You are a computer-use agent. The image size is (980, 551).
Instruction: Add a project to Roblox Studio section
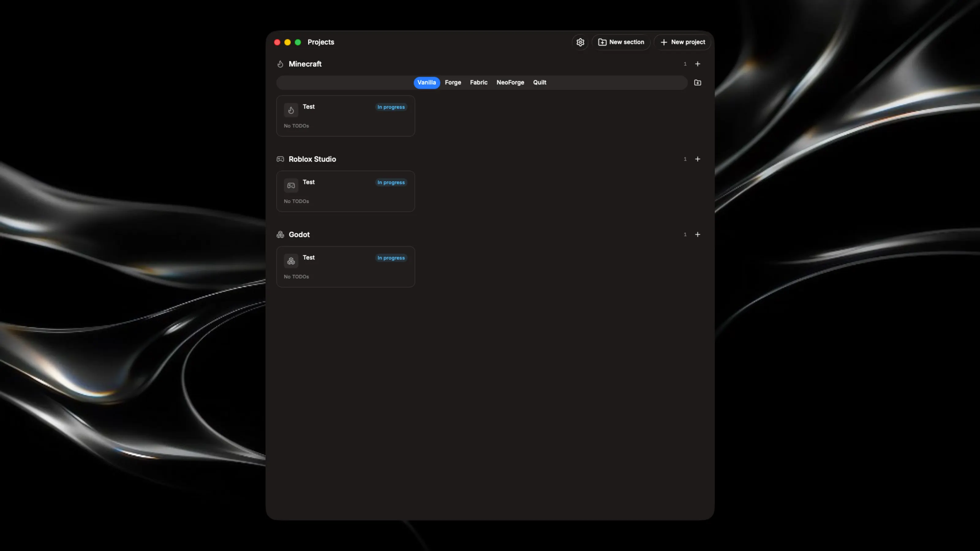(x=698, y=159)
